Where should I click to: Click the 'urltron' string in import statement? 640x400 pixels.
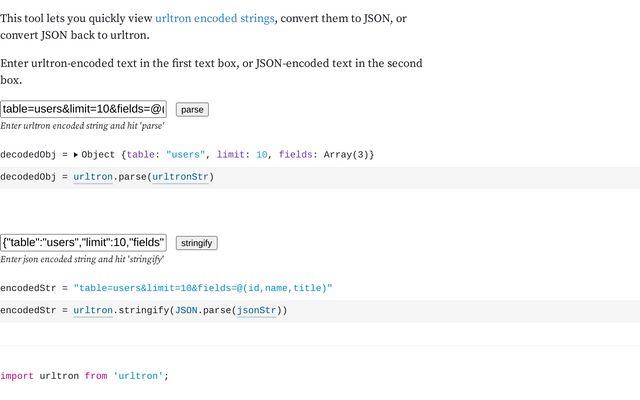[x=138, y=376]
